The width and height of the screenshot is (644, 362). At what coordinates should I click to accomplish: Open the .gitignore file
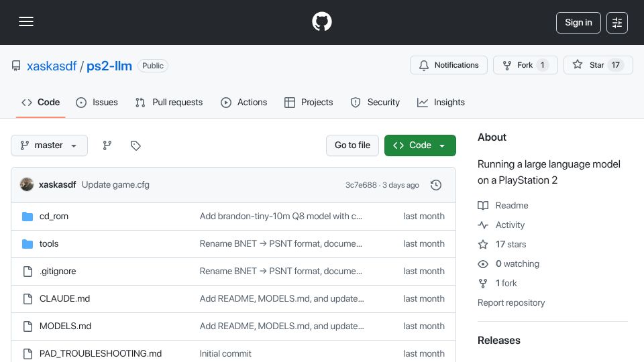(x=58, y=271)
